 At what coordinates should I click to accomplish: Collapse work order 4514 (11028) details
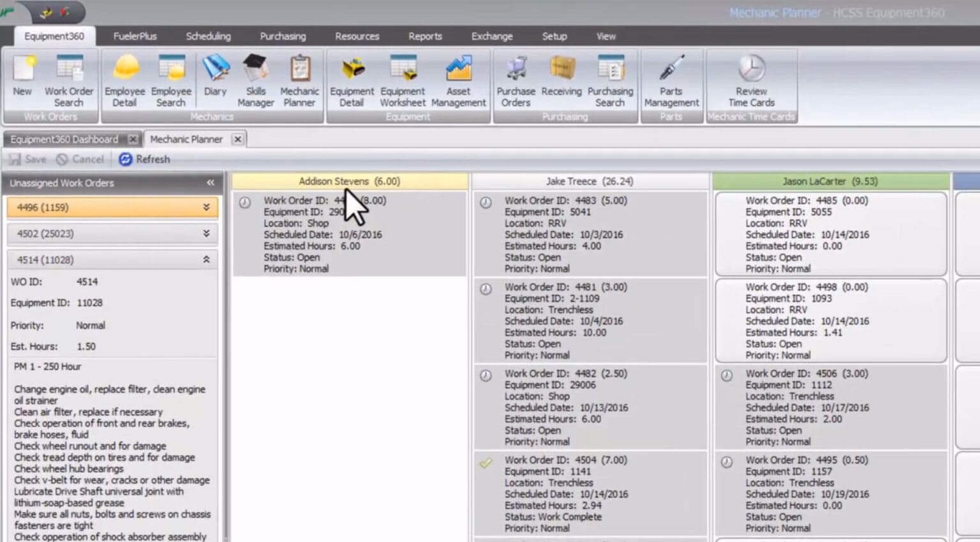[205, 259]
